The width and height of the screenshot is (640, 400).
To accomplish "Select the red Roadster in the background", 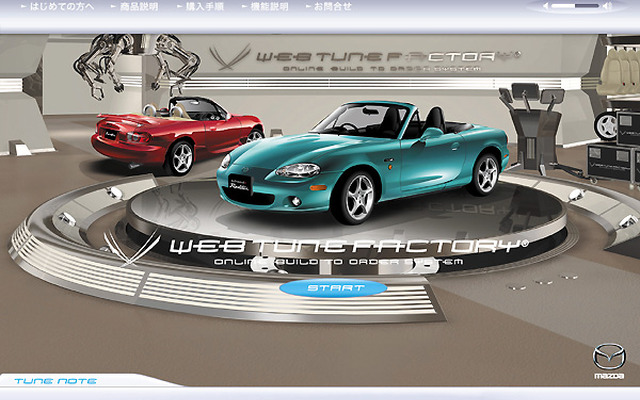I will click(x=176, y=136).
